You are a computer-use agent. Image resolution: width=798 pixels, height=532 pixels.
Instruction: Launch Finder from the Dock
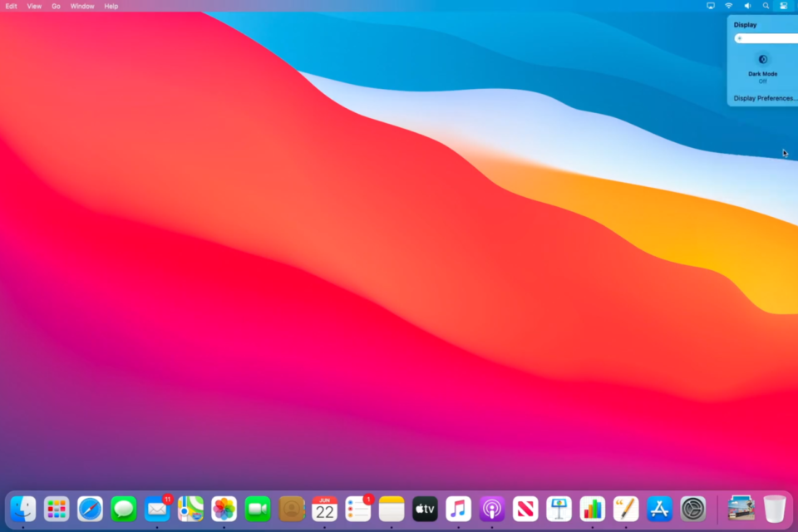click(23, 508)
